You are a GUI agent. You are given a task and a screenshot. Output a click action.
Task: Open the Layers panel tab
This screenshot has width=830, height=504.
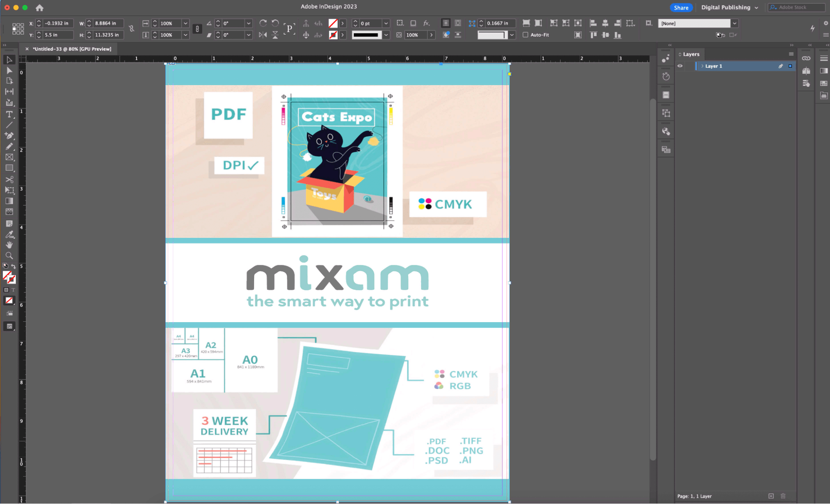tap(691, 54)
